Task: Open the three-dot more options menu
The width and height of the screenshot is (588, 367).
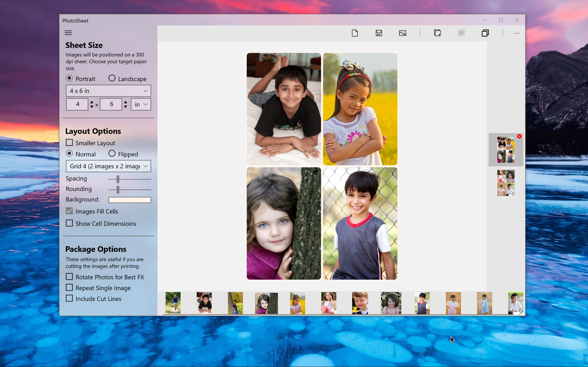Action: [x=517, y=33]
